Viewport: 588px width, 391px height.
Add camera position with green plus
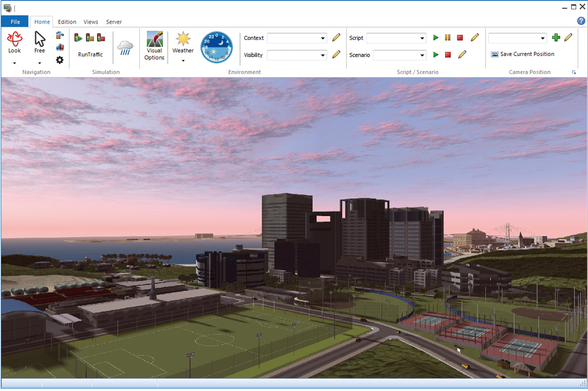coord(556,38)
